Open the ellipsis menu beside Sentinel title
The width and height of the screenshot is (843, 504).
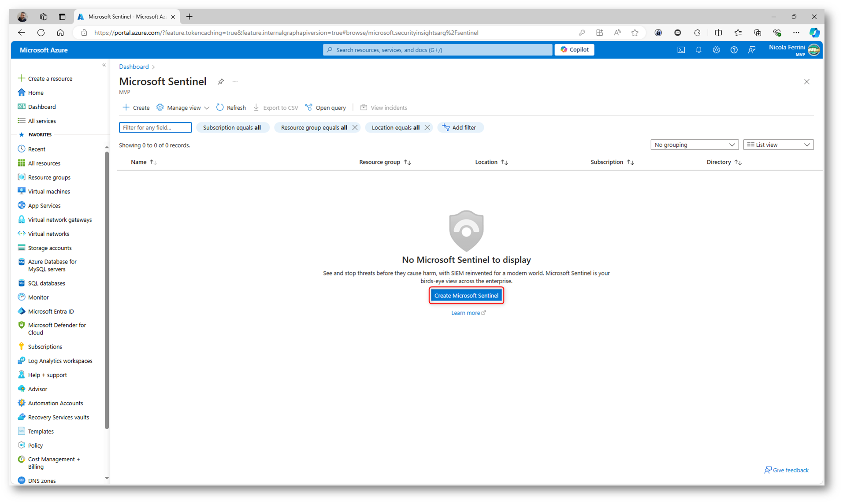coord(235,82)
